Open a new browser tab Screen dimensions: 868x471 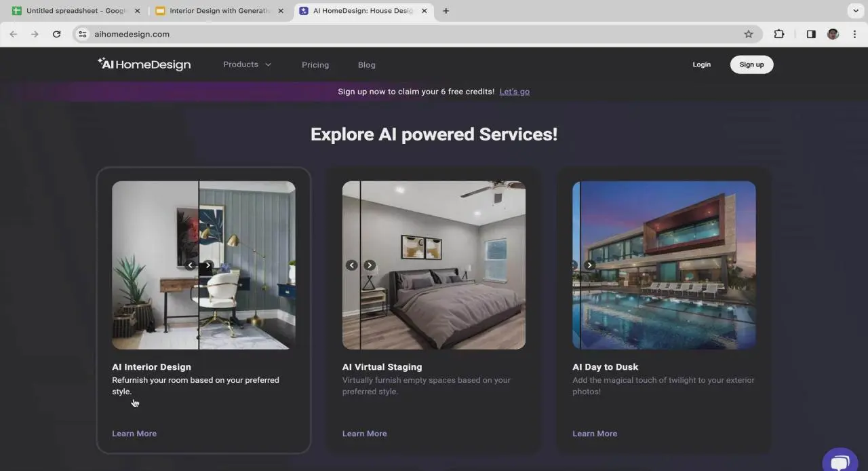446,11
